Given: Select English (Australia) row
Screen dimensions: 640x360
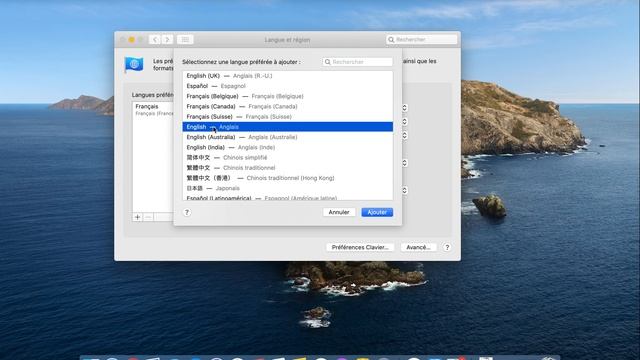Looking at the screenshot, I should tap(287, 137).
